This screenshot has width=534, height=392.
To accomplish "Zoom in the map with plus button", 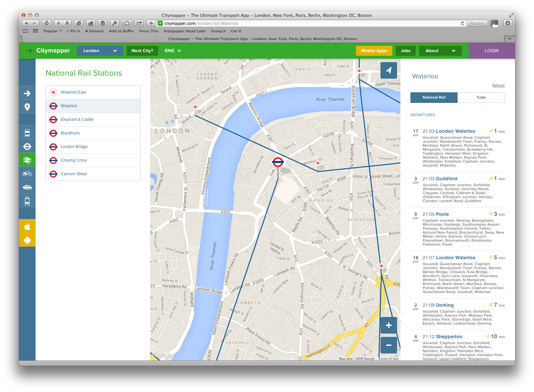I will click(x=388, y=326).
